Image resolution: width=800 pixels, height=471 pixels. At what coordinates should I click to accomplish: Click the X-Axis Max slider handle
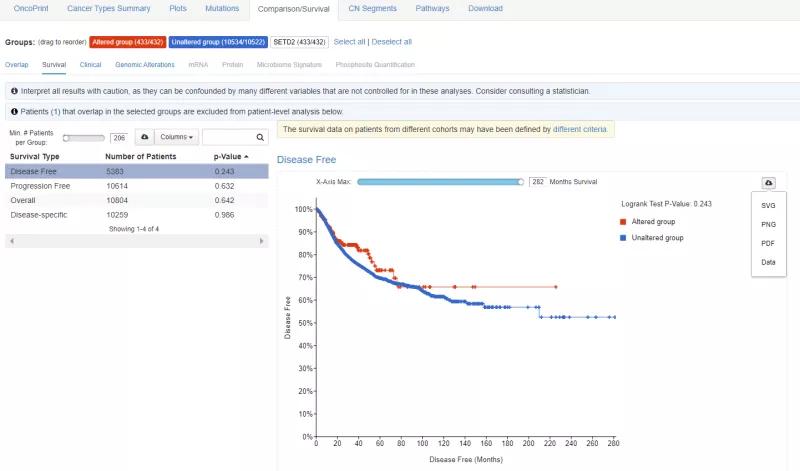521,182
